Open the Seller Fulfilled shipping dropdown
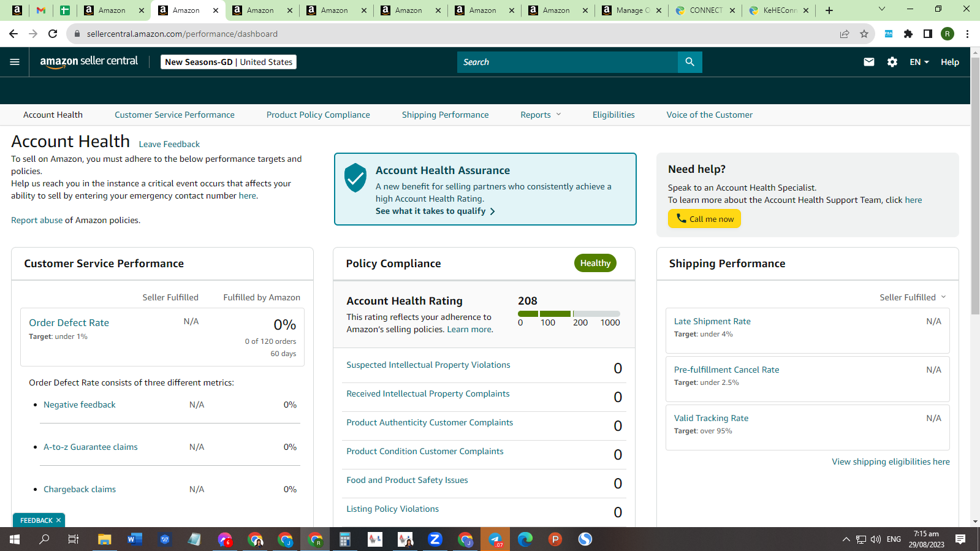 coord(913,297)
